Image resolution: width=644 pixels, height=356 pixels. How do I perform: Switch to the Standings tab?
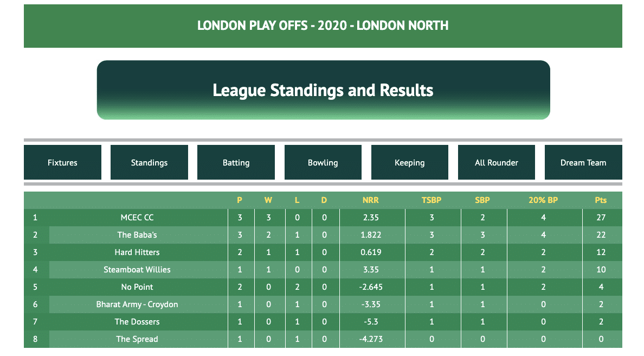149,162
